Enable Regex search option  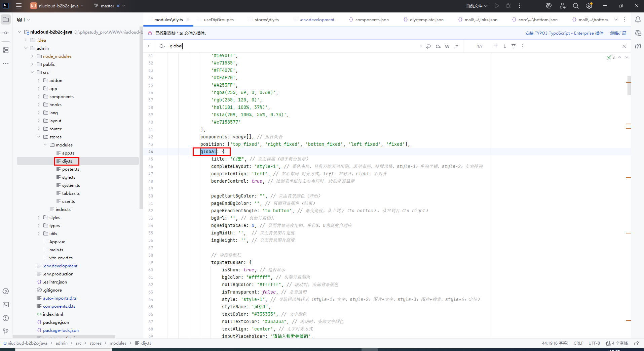point(456,46)
